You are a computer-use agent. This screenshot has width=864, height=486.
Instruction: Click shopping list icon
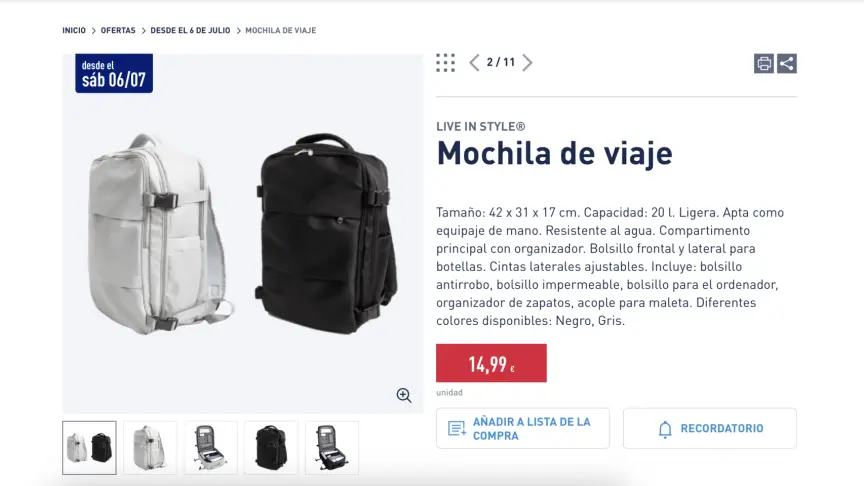point(457,428)
